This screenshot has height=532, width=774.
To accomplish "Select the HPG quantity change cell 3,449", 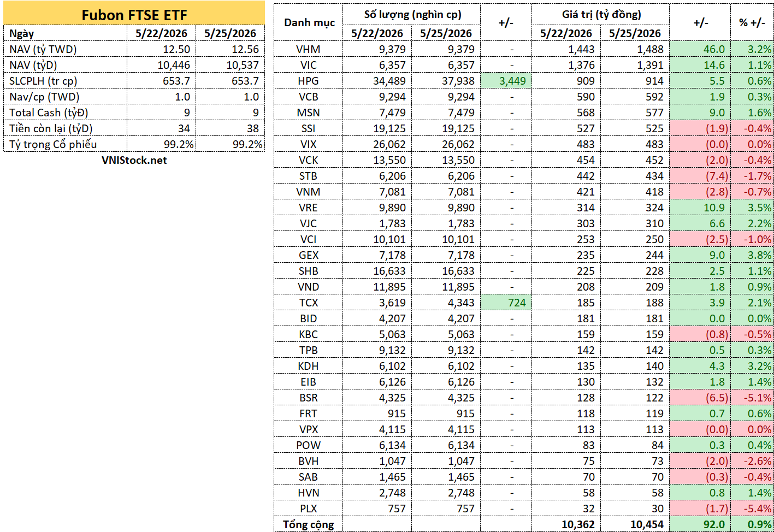I will (x=506, y=81).
